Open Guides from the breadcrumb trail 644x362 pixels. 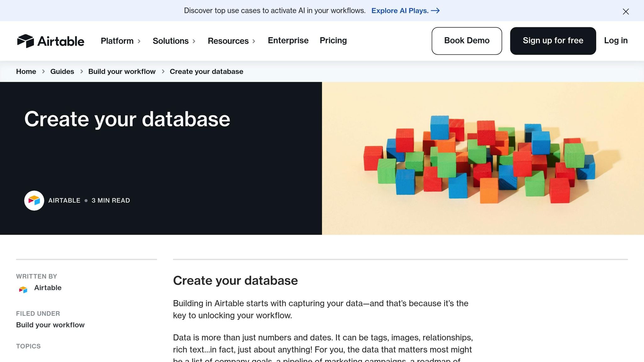click(62, 71)
